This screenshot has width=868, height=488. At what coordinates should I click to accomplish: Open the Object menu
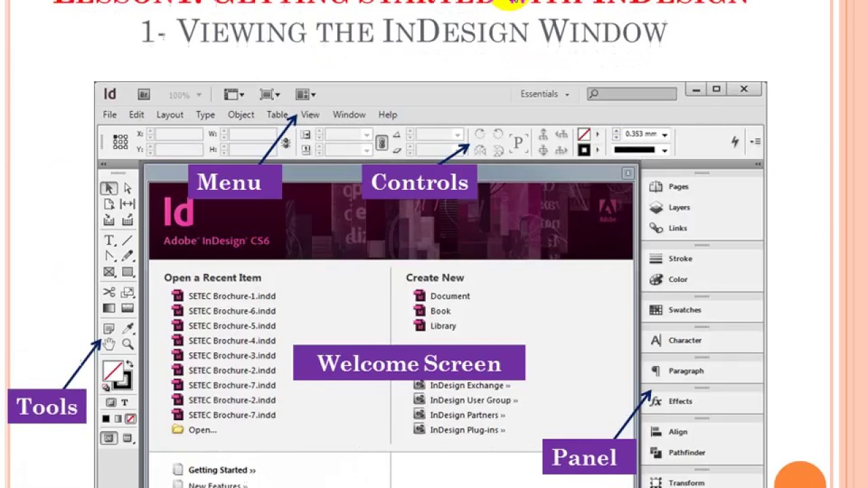click(241, 115)
